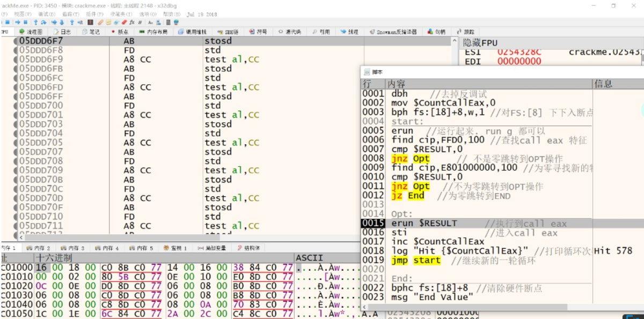Image resolution: width=644 pixels, height=319 pixels.
Task: Switch to the 跟踪 tab
Action: (x=465, y=32)
